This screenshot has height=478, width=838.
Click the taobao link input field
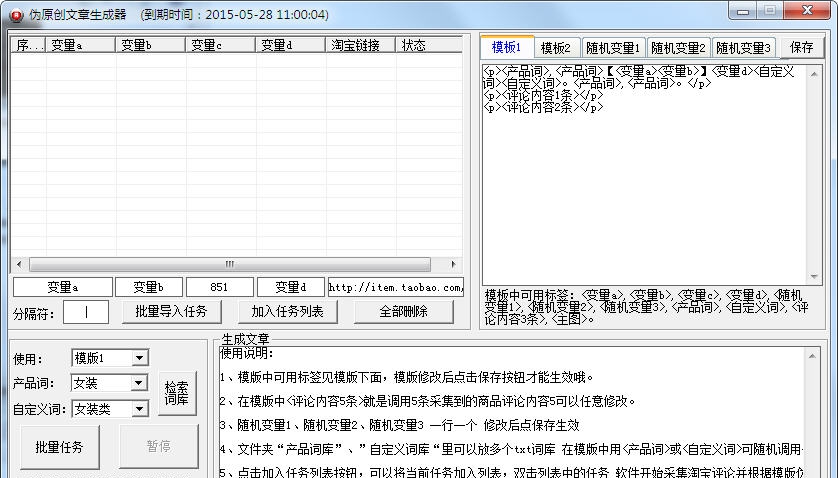click(396, 287)
